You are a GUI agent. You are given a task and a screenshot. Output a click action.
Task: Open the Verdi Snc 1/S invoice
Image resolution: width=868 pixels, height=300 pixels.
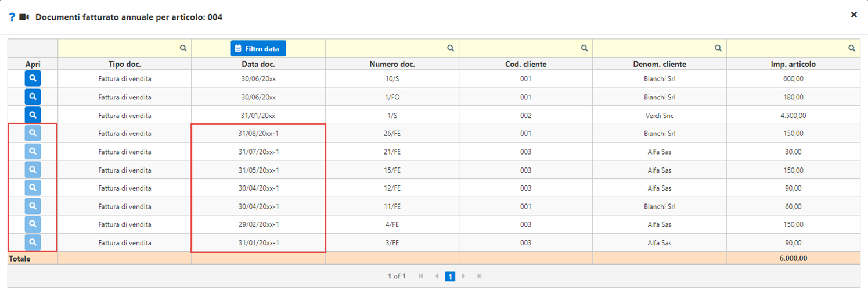(x=33, y=115)
